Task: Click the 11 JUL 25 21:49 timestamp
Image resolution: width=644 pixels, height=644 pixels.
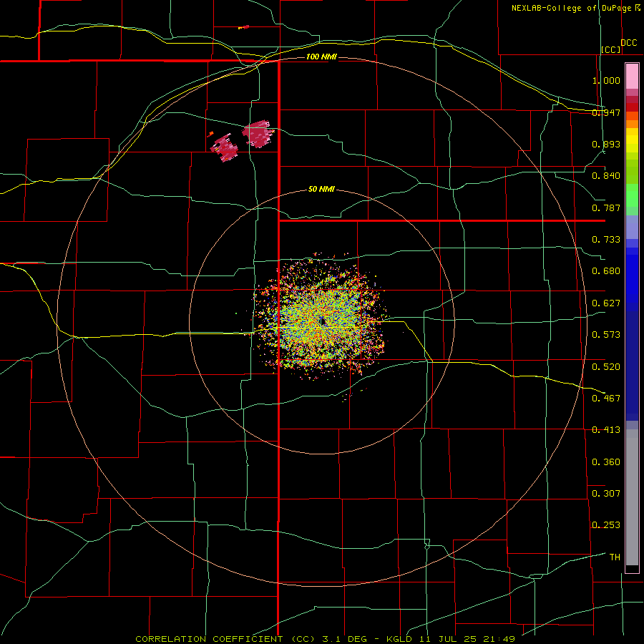Action: [x=467, y=639]
